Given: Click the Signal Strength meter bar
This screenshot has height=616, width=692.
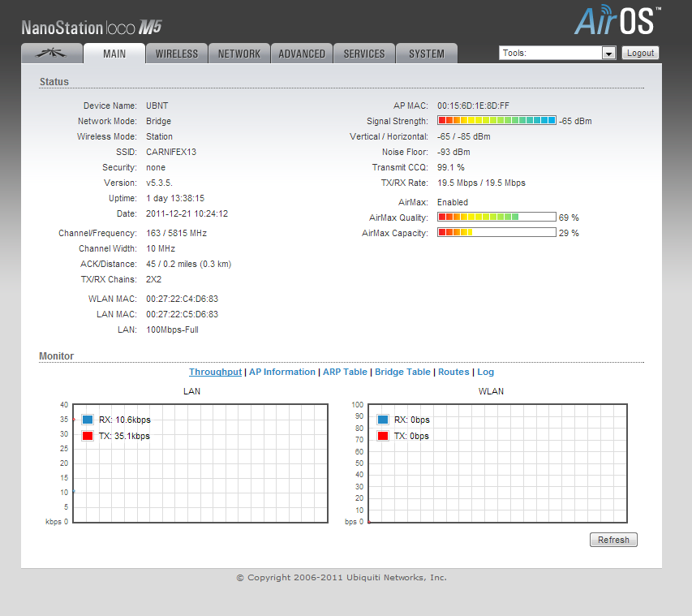Looking at the screenshot, I should coord(496,121).
